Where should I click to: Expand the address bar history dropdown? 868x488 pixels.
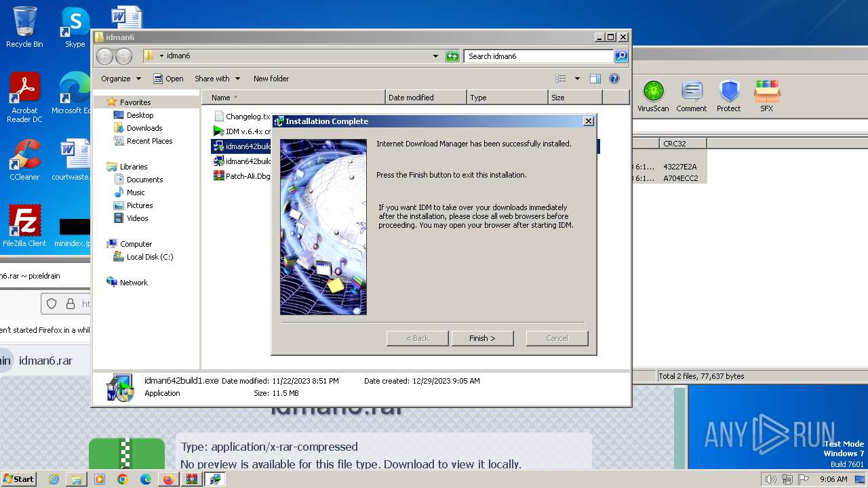point(435,56)
